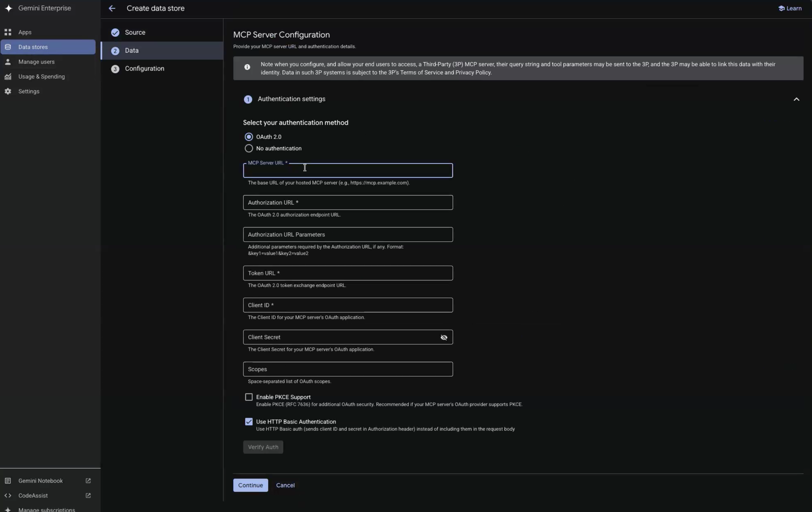812x512 pixels.
Task: Focus the Authorization URL field
Action: click(x=348, y=202)
